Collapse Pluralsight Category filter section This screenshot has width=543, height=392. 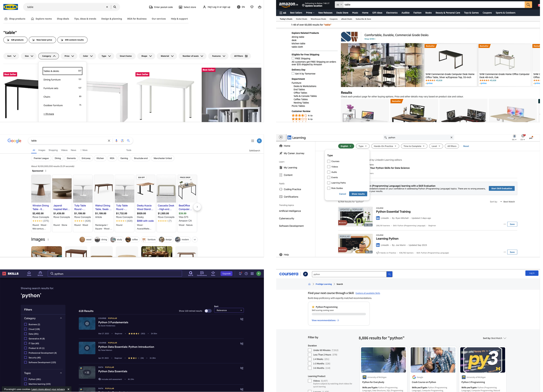61,318
